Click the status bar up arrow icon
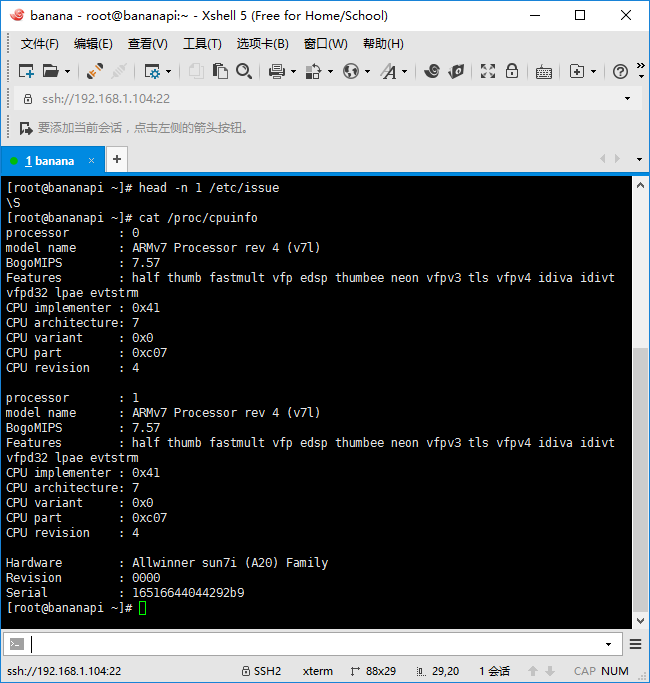 click(532, 671)
